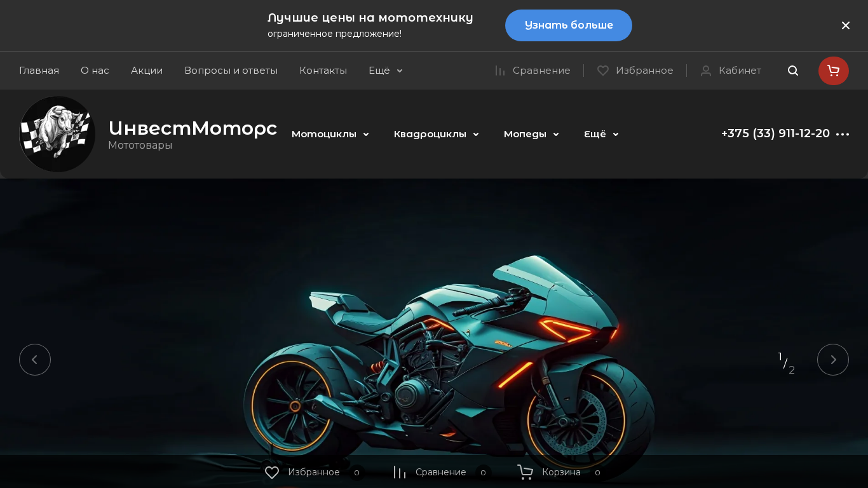Open Сравнение bars icon in top bar
The width and height of the screenshot is (868, 488).
coord(500,71)
